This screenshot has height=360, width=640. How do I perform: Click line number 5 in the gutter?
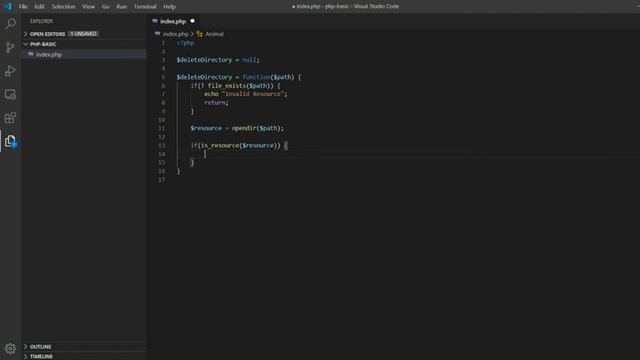163,77
